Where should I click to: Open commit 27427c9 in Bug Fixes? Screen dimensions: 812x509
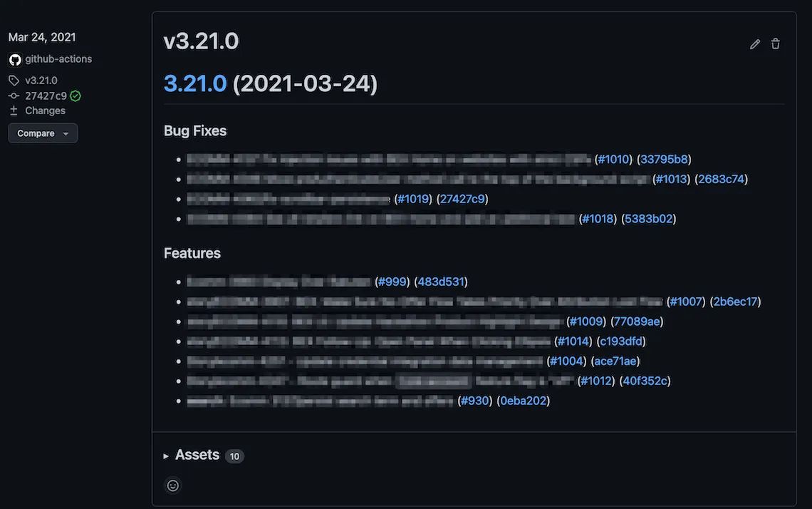pyautogui.click(x=462, y=198)
